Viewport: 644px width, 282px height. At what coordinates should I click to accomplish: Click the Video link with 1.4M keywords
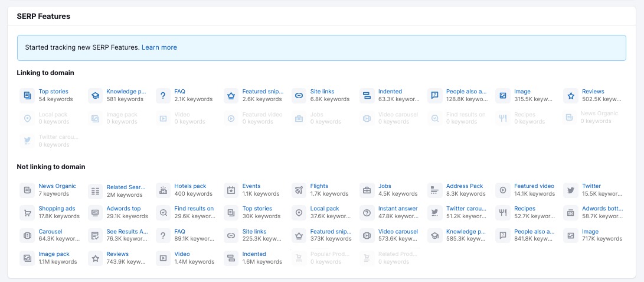(x=182, y=254)
